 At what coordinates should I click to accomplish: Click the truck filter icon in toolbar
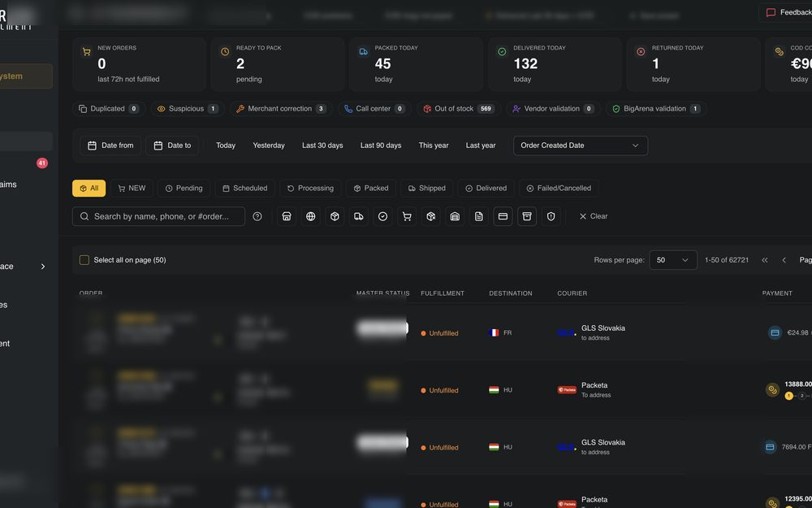tap(358, 217)
